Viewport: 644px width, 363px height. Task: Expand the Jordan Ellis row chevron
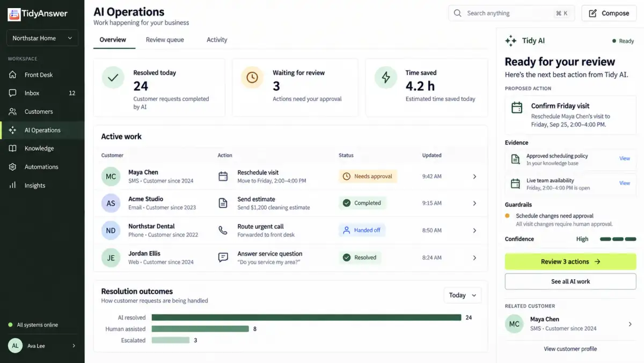pyautogui.click(x=474, y=257)
